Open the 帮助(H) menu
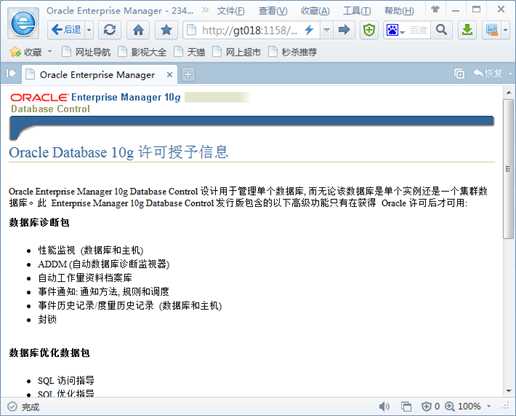Viewport: 516px width, 416px height. 399,11
